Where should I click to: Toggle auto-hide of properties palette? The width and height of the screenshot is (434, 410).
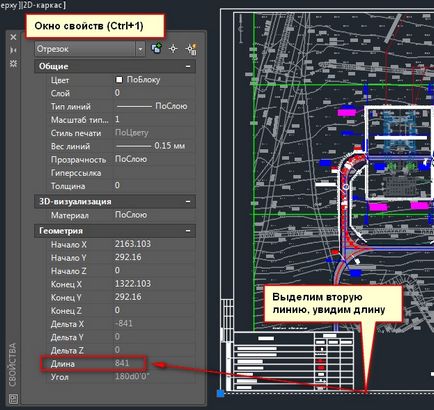click(x=13, y=50)
